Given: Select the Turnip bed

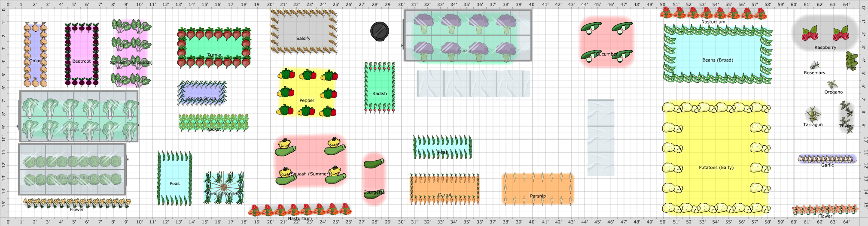Looking at the screenshot, I should [214, 48].
